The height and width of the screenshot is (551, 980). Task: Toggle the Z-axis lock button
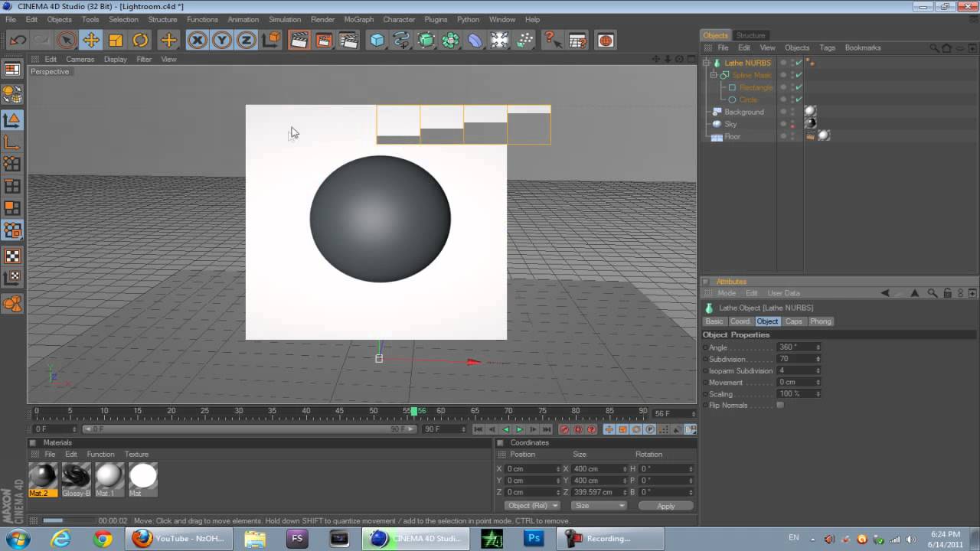coord(247,40)
